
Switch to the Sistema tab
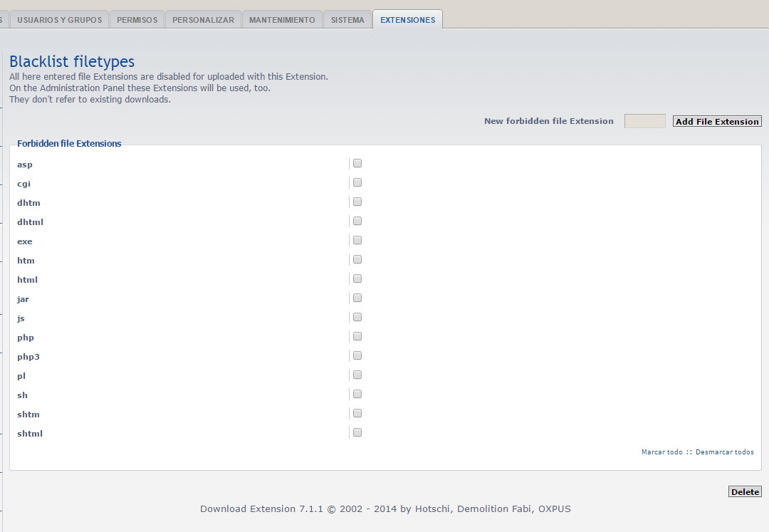click(347, 20)
